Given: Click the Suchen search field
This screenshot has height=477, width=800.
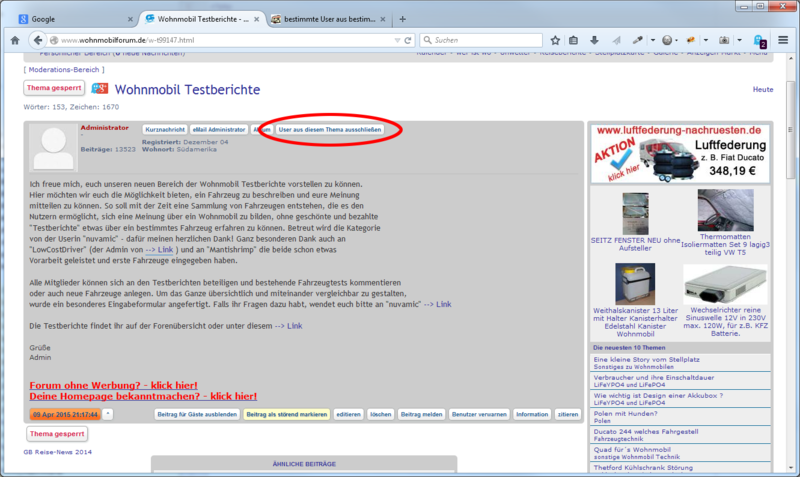Looking at the screenshot, I should tap(481, 40).
